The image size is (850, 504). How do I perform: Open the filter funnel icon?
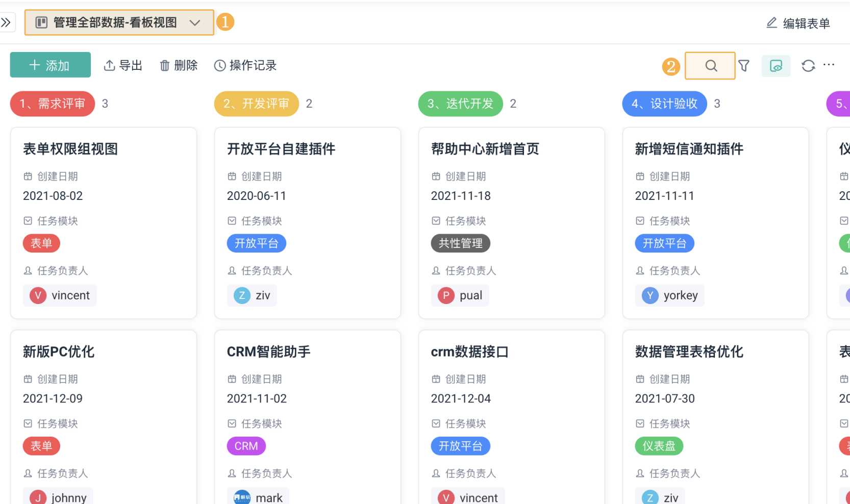[744, 66]
